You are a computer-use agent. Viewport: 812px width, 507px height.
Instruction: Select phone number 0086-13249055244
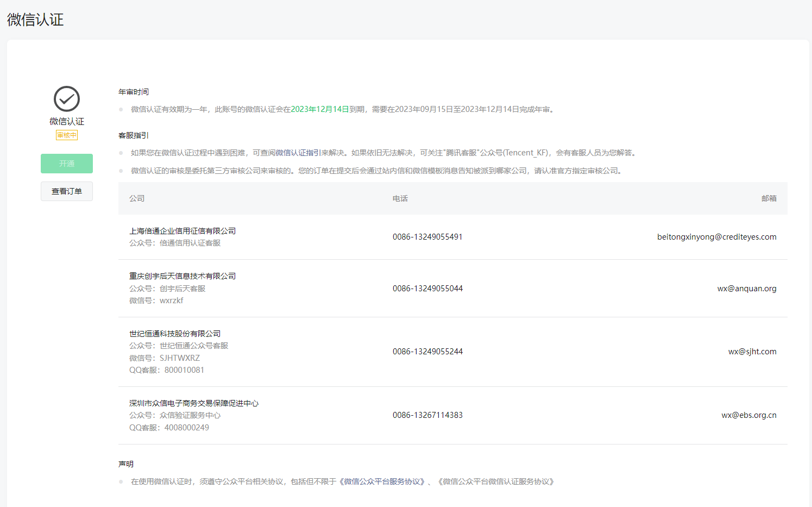click(x=428, y=352)
